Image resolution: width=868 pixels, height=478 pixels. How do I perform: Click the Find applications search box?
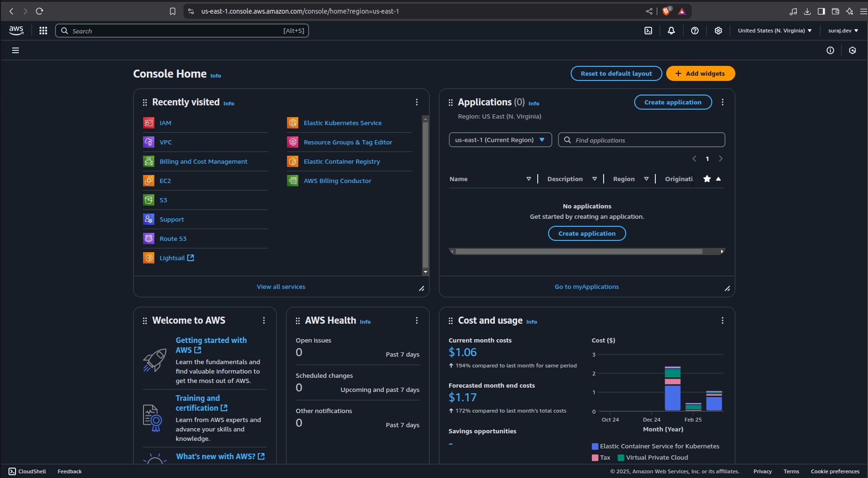(641, 140)
